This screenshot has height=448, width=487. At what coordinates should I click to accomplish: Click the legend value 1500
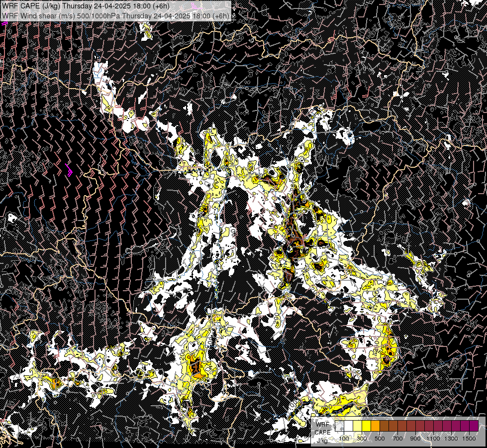coord(469,439)
